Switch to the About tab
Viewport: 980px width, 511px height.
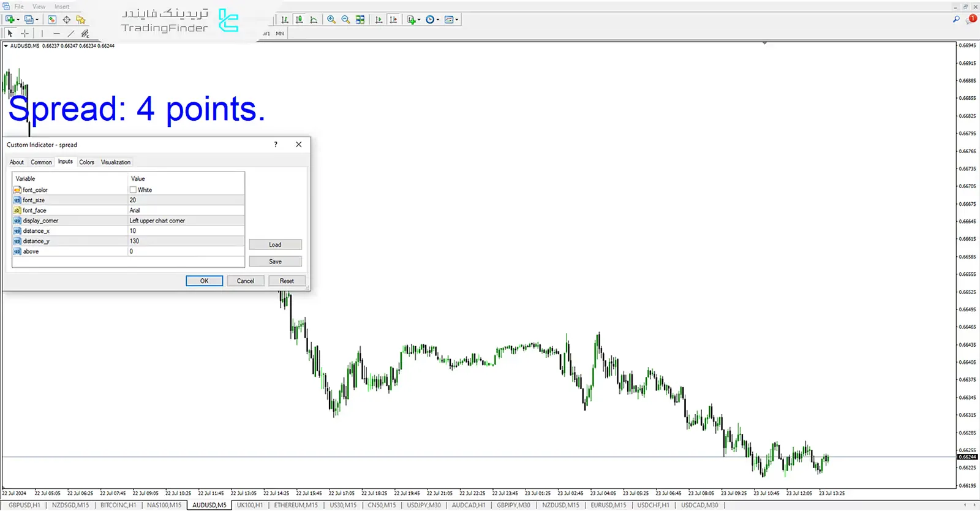(17, 162)
